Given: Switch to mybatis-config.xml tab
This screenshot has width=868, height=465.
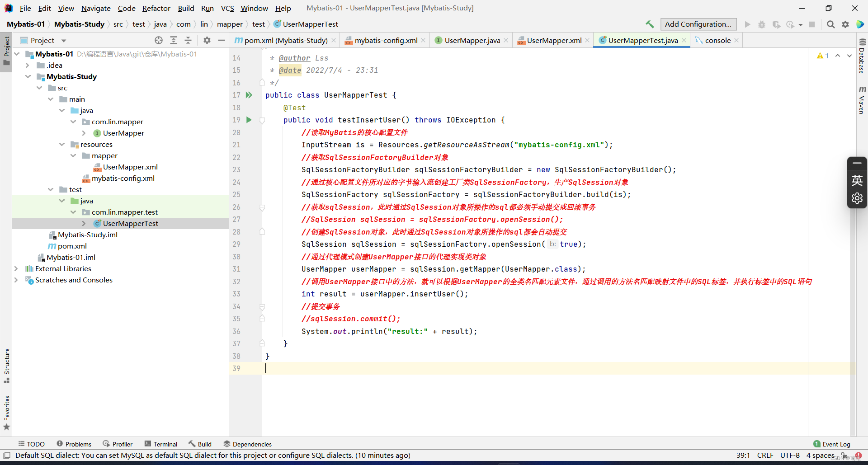Looking at the screenshot, I should (x=386, y=40).
